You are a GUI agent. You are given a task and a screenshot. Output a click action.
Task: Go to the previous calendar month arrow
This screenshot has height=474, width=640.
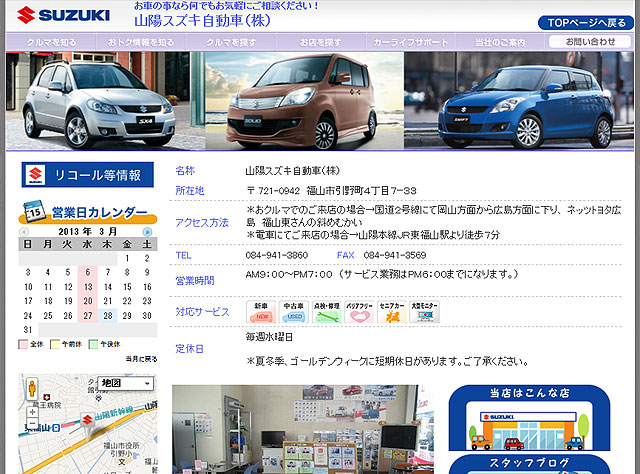click(24, 232)
